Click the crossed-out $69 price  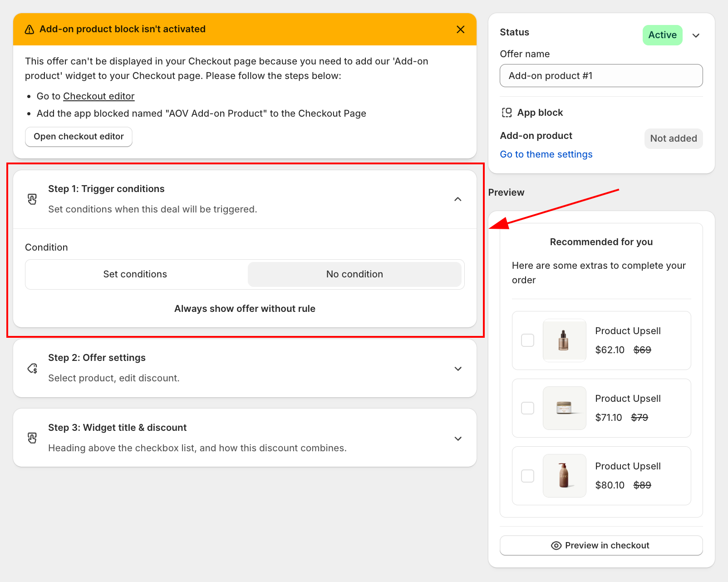point(642,350)
